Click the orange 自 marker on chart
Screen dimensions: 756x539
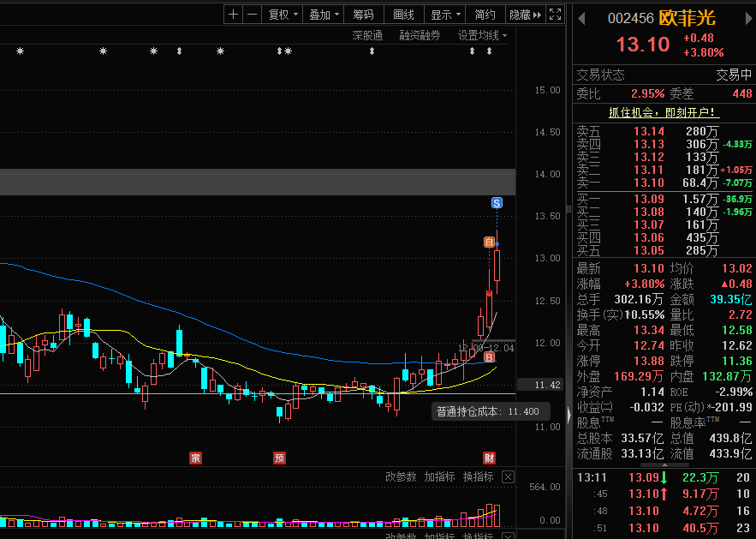tap(490, 243)
